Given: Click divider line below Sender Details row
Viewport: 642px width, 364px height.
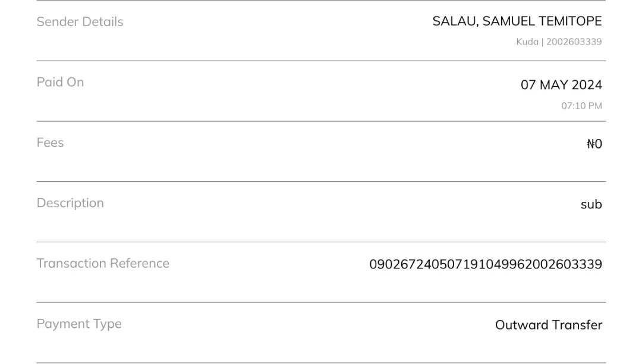Looking at the screenshot, I should tap(321, 61).
